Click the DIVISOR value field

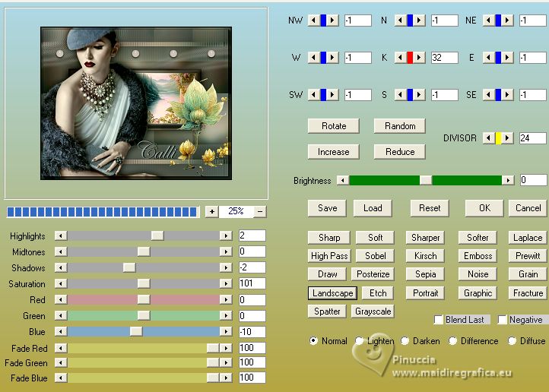pyautogui.click(x=533, y=138)
